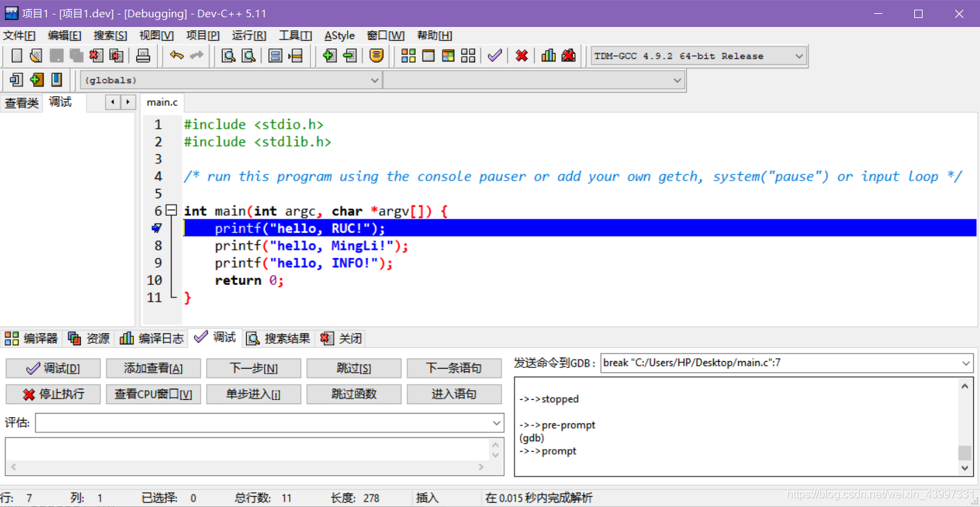Click the 添加查看[A] button
The height and width of the screenshot is (507, 980).
(x=154, y=368)
